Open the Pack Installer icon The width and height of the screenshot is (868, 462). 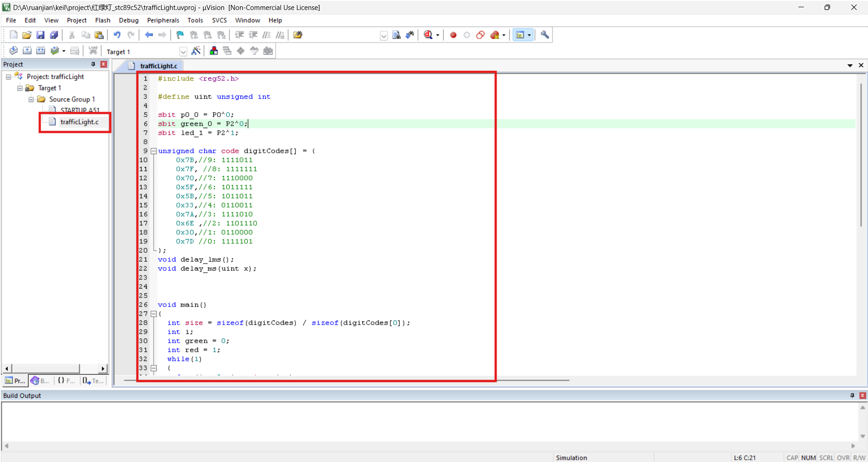click(268, 51)
